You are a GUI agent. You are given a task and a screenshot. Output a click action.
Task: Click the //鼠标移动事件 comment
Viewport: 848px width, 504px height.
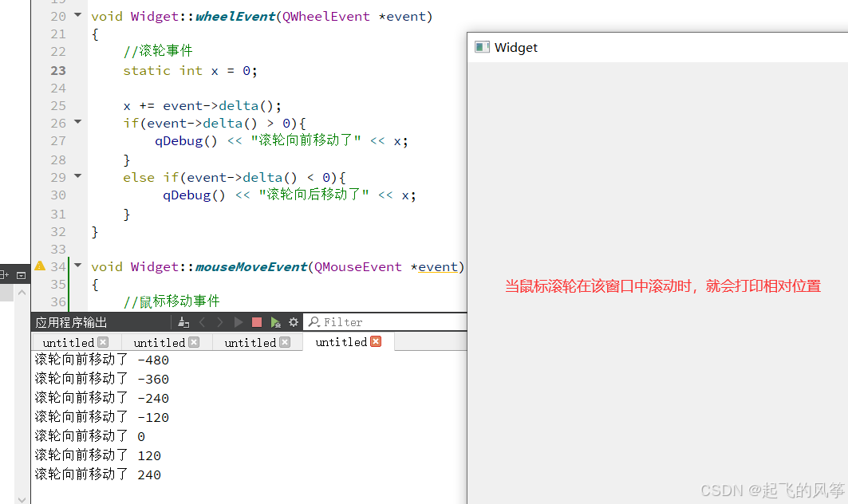coord(172,301)
